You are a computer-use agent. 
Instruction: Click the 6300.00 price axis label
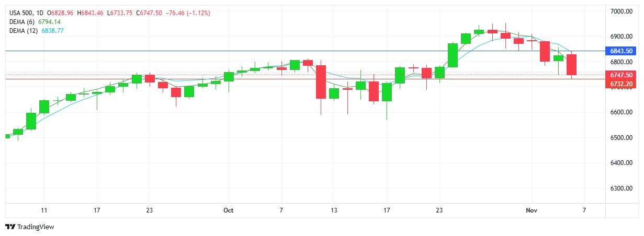pos(622,188)
